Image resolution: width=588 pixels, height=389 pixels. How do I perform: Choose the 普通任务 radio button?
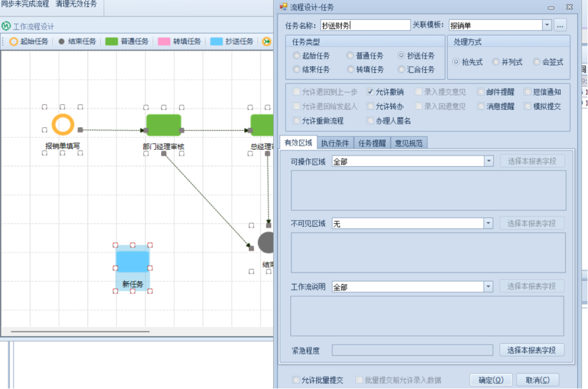(x=351, y=56)
